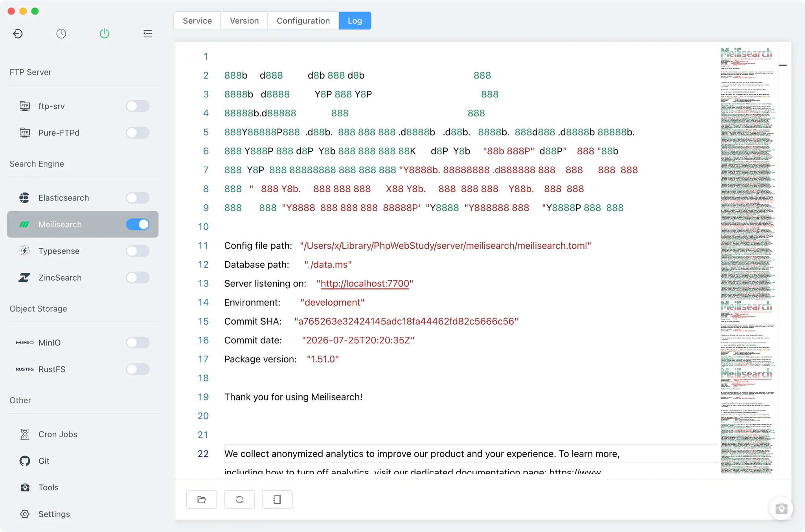The height and width of the screenshot is (532, 805).
Task: Click the ZincSearch Z icon
Action: [24, 277]
